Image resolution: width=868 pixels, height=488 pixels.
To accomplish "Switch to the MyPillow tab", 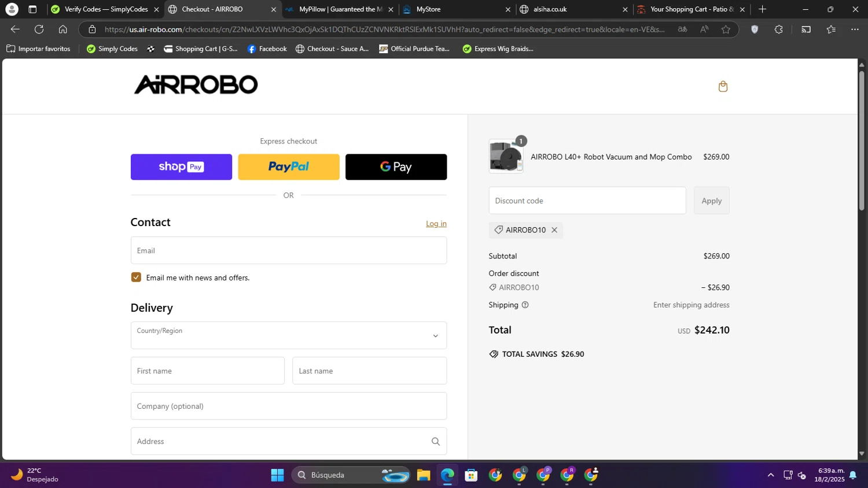I will pyautogui.click(x=339, y=9).
